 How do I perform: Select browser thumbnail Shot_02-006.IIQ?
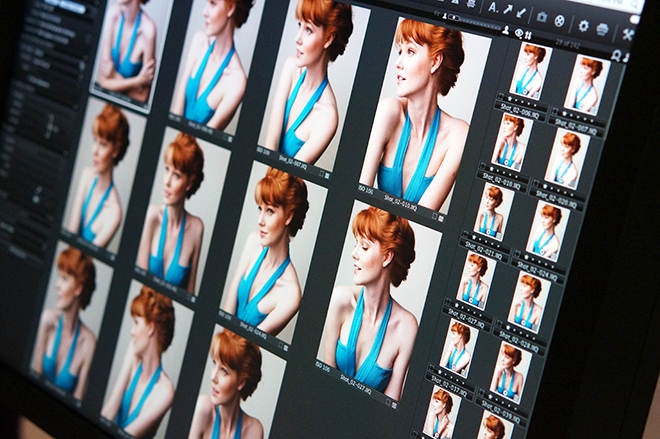pos(530,70)
